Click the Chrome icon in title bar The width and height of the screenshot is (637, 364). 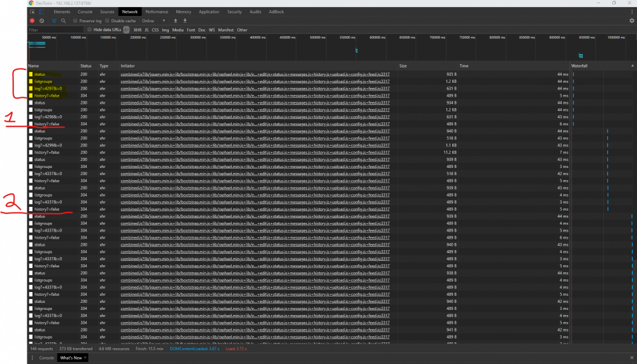point(31,3)
